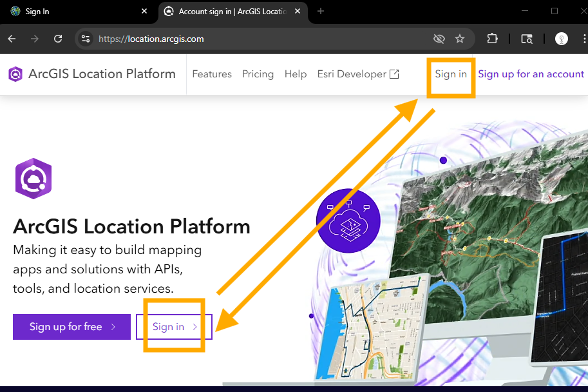This screenshot has width=588, height=392.
Task: Open the browser profile avatar
Action: [x=562, y=39]
